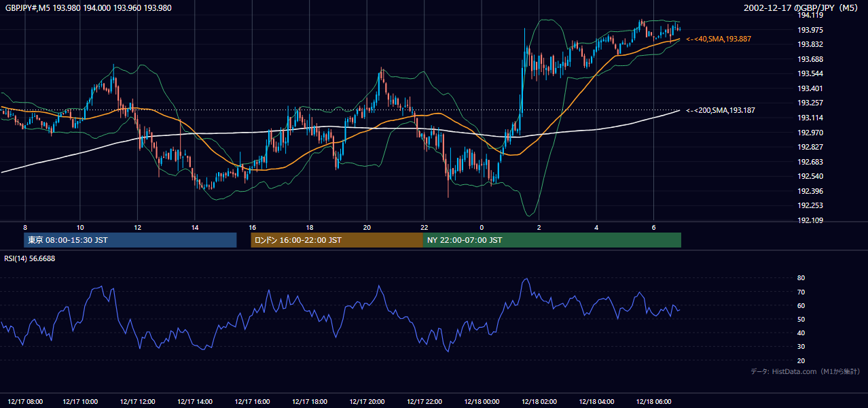Click price axis value 192.109

[810, 220]
